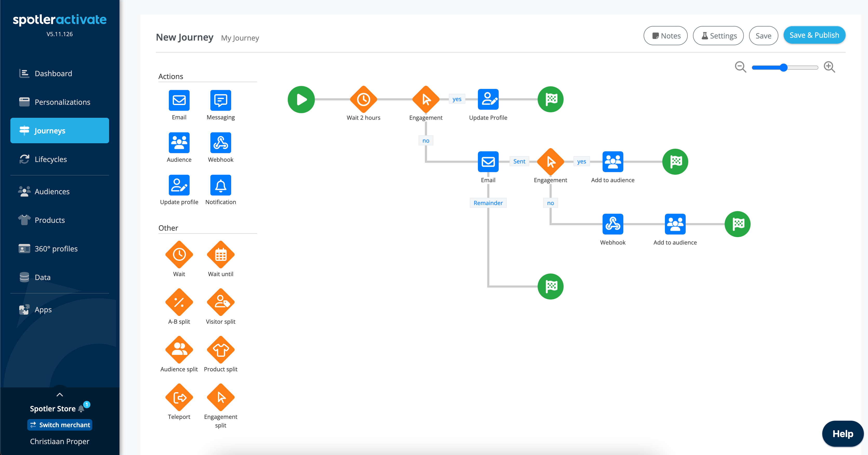Pick the Engagement split icon in palette
This screenshot has width=868, height=455.
pyautogui.click(x=220, y=397)
